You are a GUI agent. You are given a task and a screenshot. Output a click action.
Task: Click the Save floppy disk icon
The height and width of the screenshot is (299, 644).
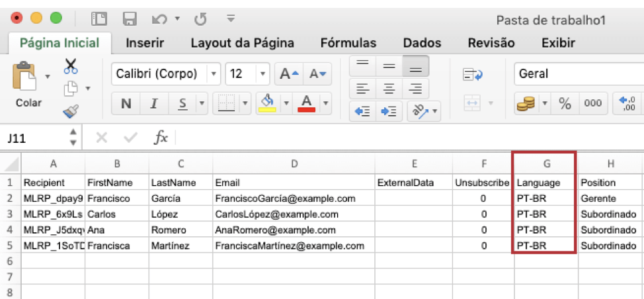point(130,19)
